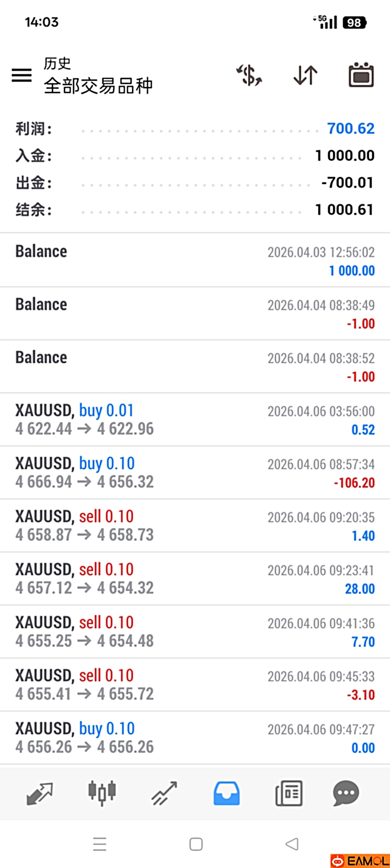Switch to the candlestick Chart tab

pos(102,793)
